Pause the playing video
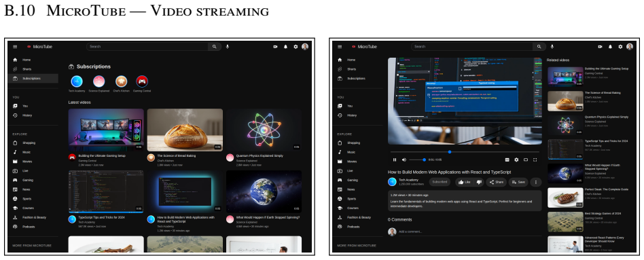 (395, 160)
